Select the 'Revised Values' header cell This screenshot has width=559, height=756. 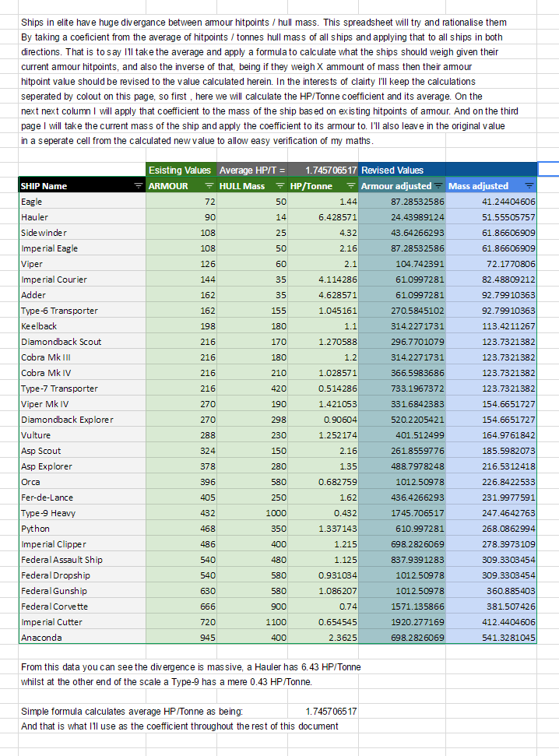pyautogui.click(x=403, y=170)
